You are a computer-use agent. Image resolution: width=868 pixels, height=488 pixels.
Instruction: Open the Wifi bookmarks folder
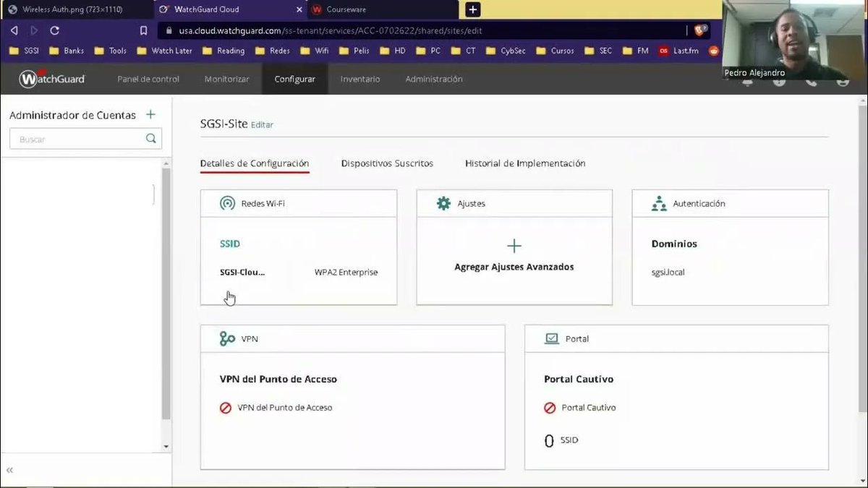point(315,51)
